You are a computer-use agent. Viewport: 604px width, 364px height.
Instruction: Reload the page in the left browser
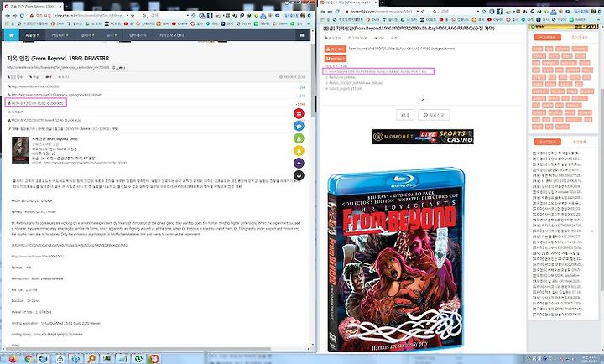pos(22,15)
